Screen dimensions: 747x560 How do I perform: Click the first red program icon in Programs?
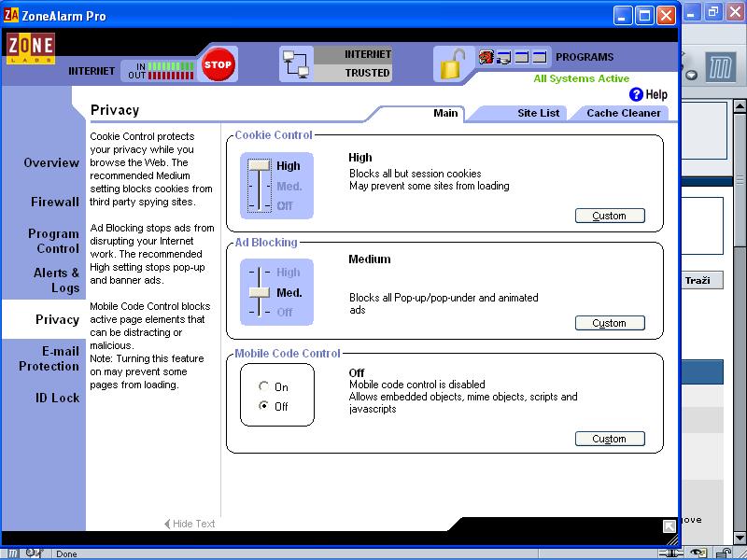click(x=486, y=58)
